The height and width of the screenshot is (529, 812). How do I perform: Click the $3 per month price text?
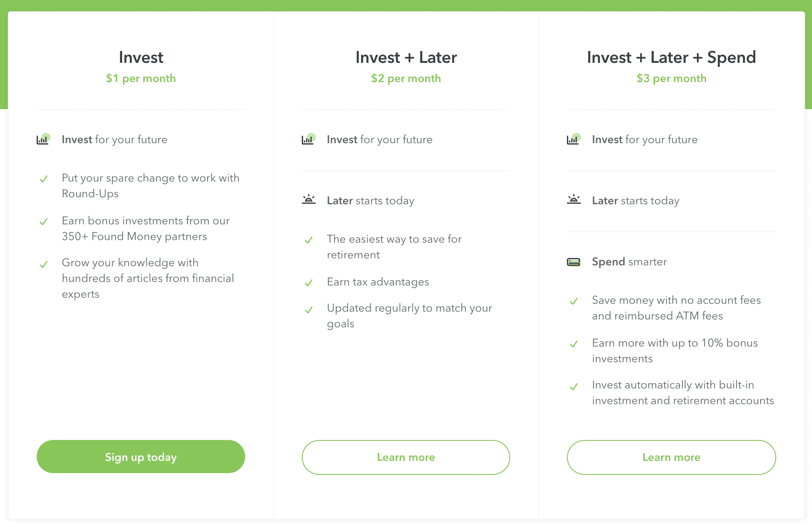pyautogui.click(x=671, y=78)
